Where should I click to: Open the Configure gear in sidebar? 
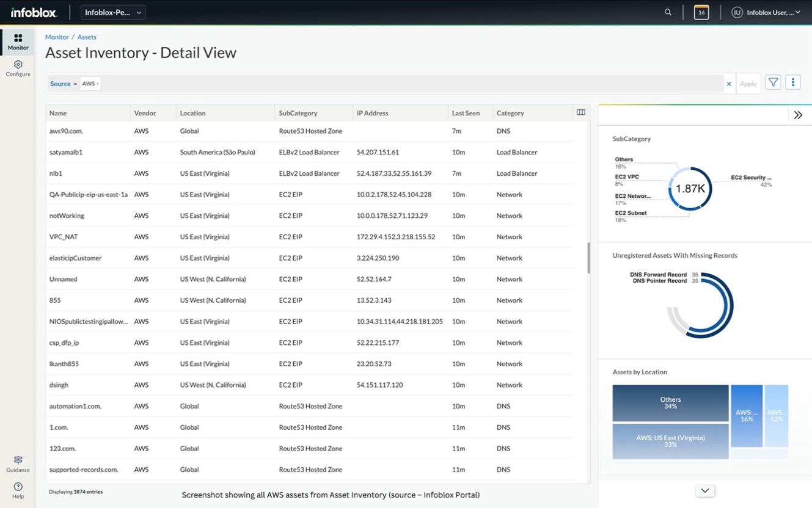tap(18, 68)
